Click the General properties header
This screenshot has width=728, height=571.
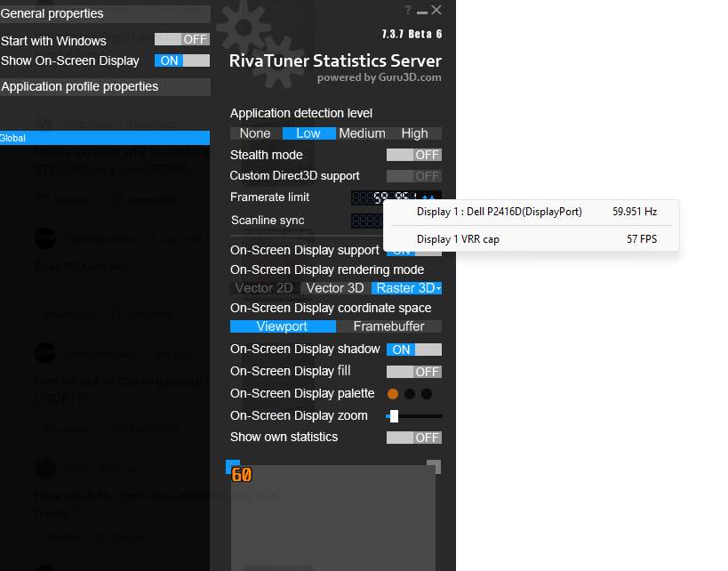(105, 13)
